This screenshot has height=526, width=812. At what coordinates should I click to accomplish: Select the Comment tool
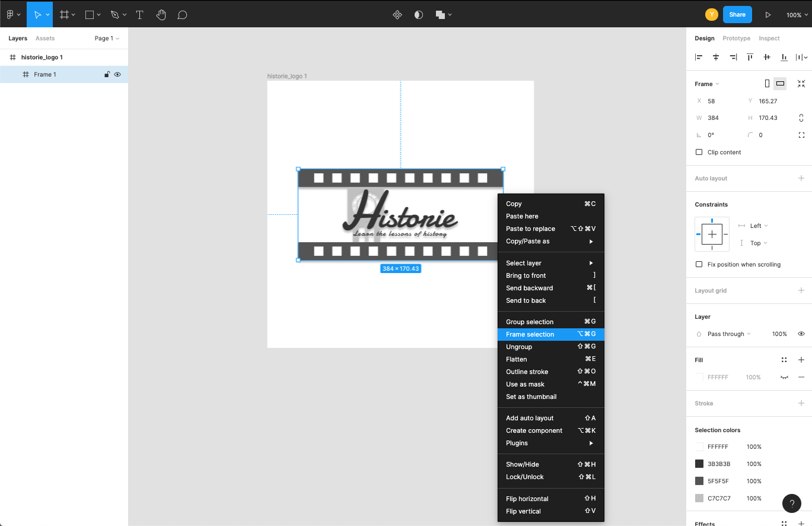pyautogui.click(x=183, y=15)
